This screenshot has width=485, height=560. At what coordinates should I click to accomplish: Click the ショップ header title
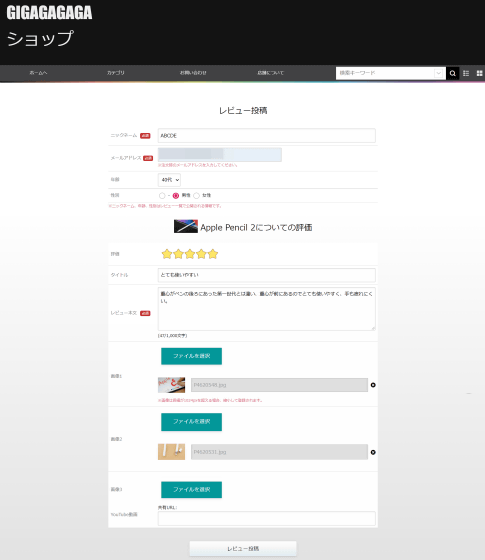(40, 39)
